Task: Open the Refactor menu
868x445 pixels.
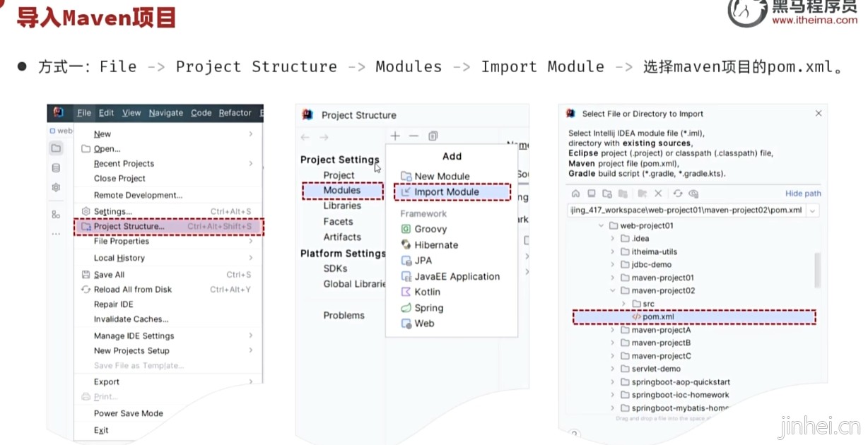Action: (235, 113)
